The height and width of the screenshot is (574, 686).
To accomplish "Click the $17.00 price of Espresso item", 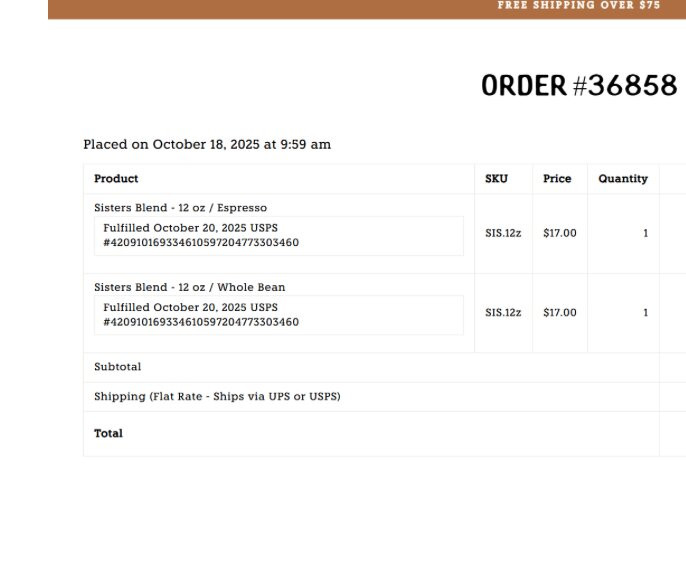I will click(x=559, y=233).
